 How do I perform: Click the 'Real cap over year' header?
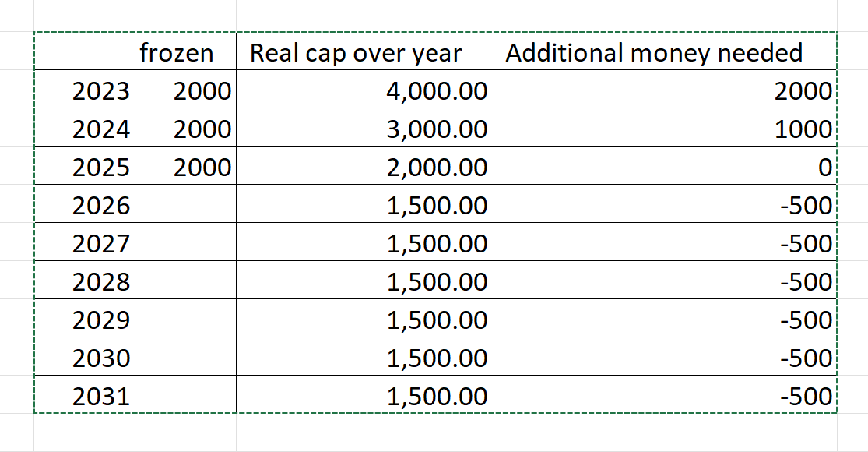tap(356, 53)
